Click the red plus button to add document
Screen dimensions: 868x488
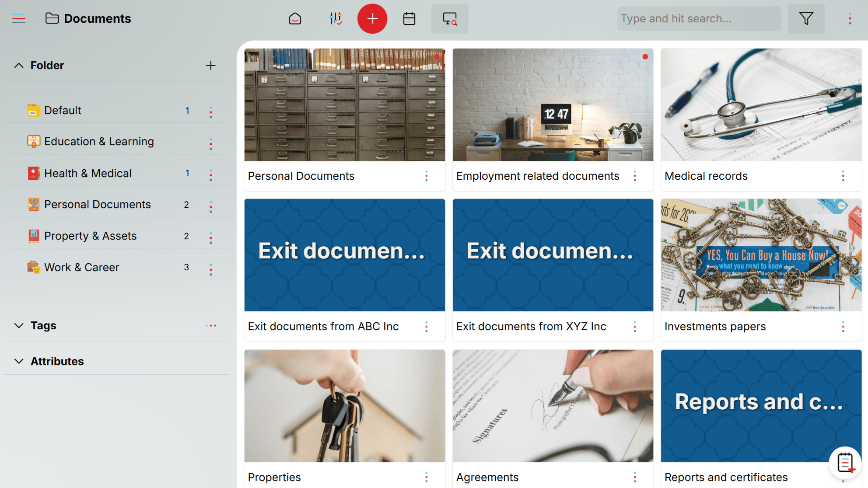(372, 18)
